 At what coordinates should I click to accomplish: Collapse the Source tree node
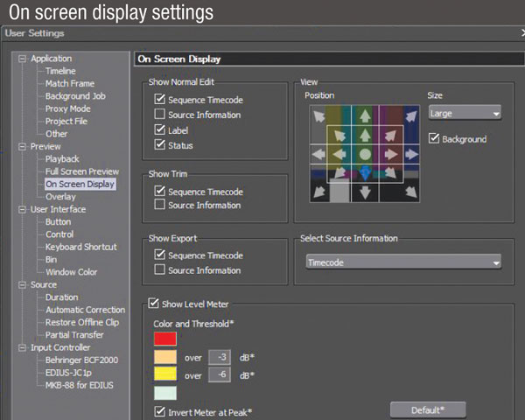point(22,285)
